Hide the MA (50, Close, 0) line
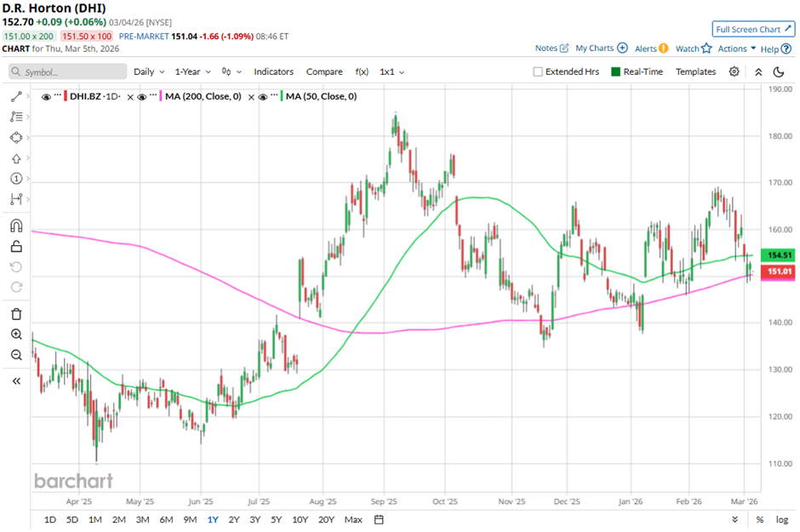 coord(263,96)
